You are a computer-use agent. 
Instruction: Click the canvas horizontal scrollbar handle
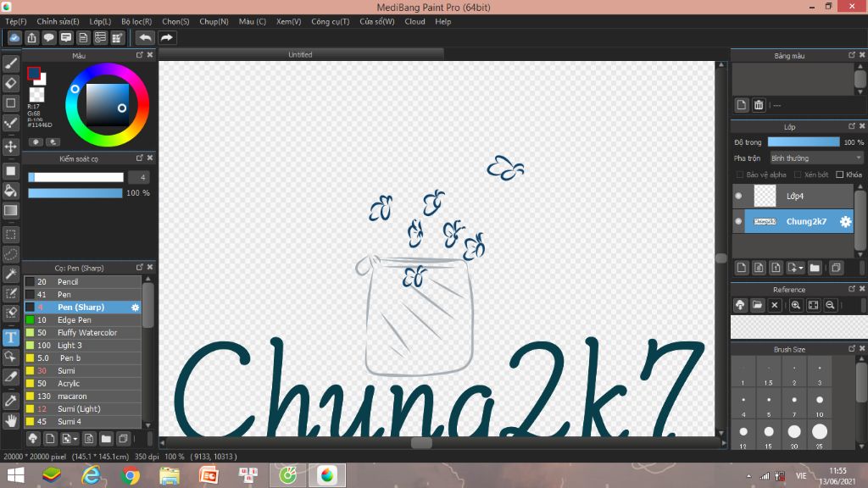(x=421, y=442)
